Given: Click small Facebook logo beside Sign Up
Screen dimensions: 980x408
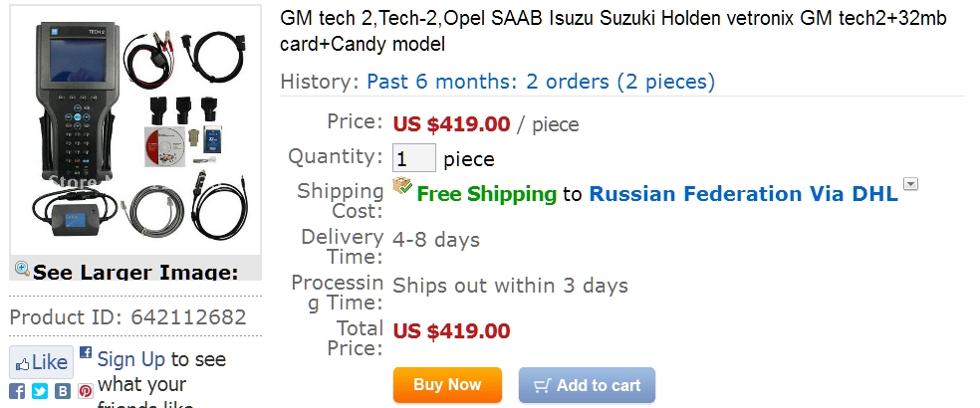Looking at the screenshot, I should click(x=86, y=352).
